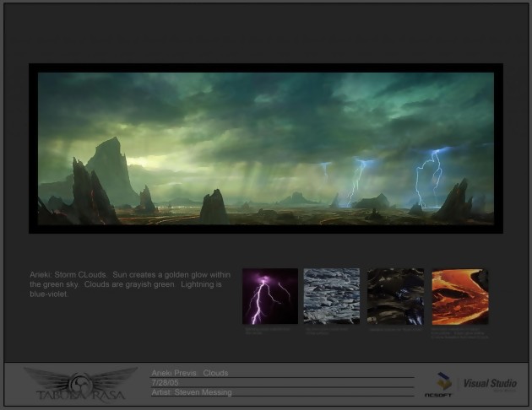Viewport: 532px width, 410px height.
Task: Click 'Artist: Steven Messing' credit line
Action: (191, 392)
